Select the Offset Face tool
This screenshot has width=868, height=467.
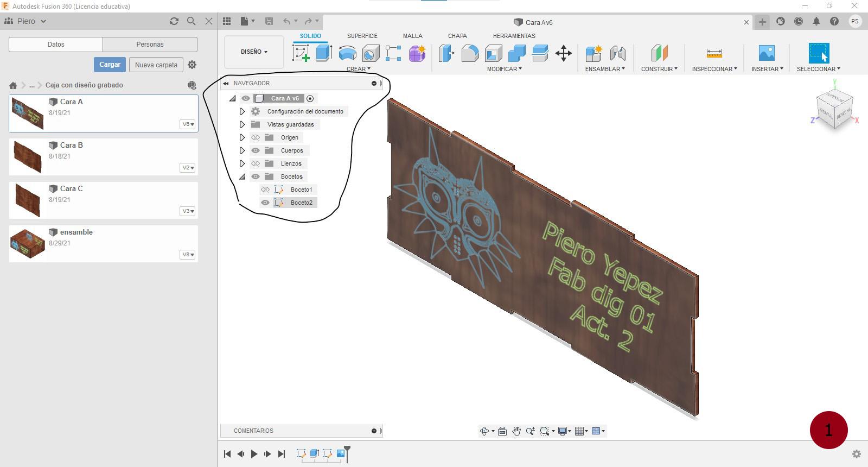(540, 53)
